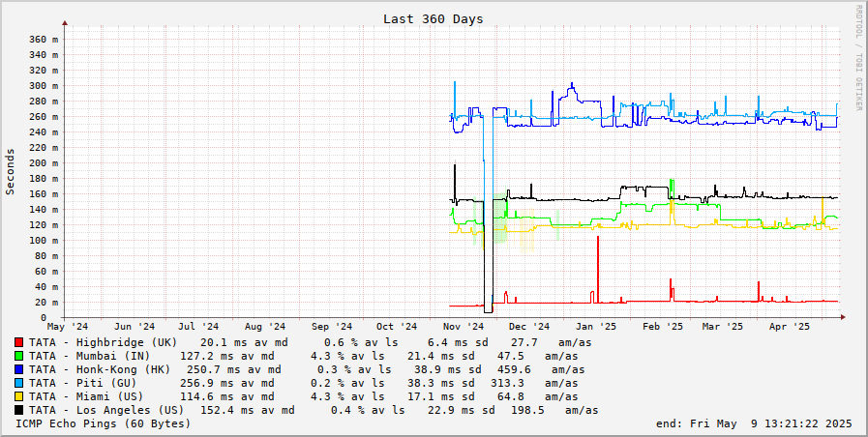Click 'ICMP Echo Pings (60 Bytes)' footer text
868x437 pixels.
103,423
